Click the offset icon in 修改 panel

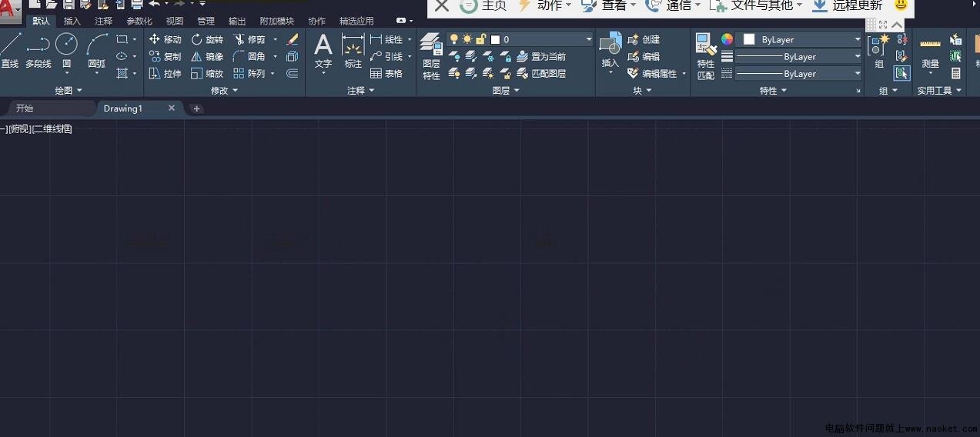[292, 74]
